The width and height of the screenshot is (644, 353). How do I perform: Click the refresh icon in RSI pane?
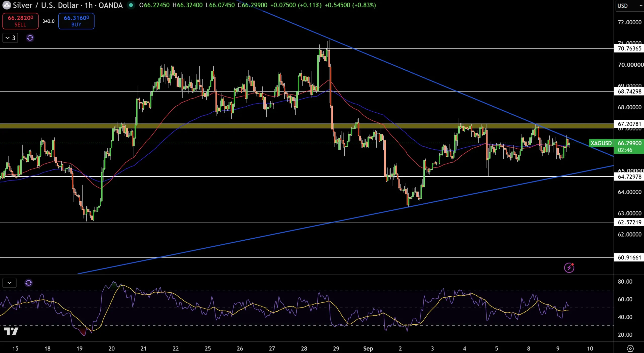point(29,283)
